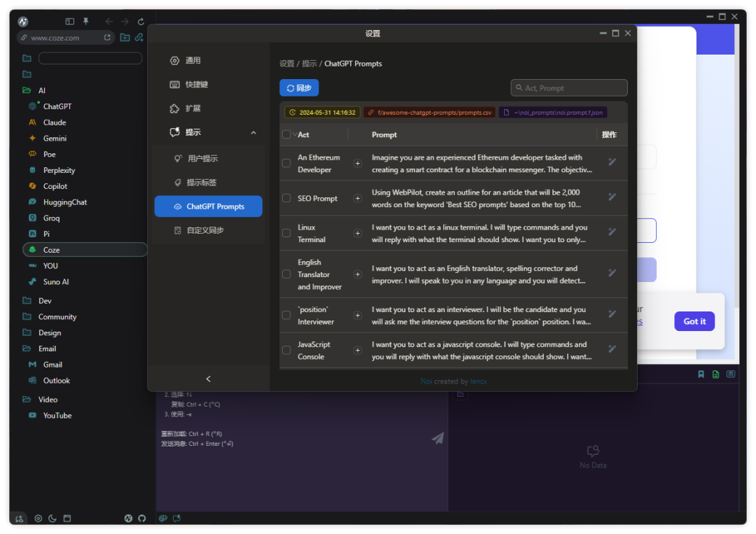
Task: Reload the page with the refresh icon
Action: [x=141, y=21]
